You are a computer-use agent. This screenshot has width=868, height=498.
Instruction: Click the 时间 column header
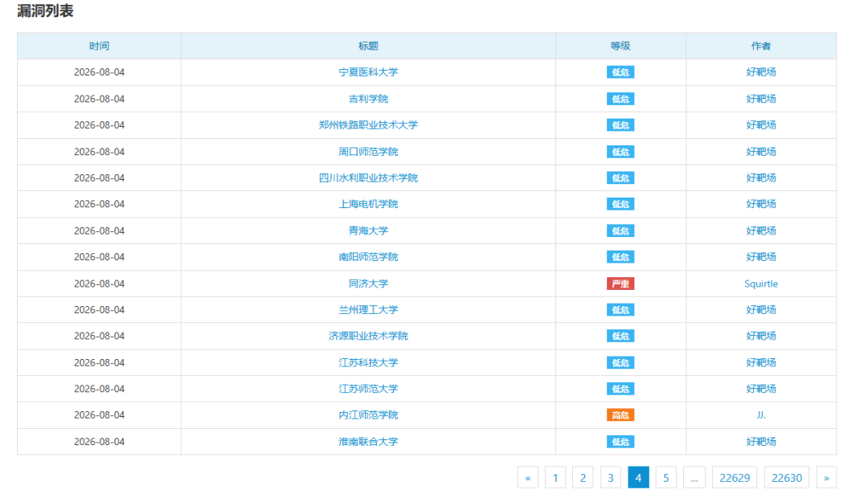coord(99,46)
